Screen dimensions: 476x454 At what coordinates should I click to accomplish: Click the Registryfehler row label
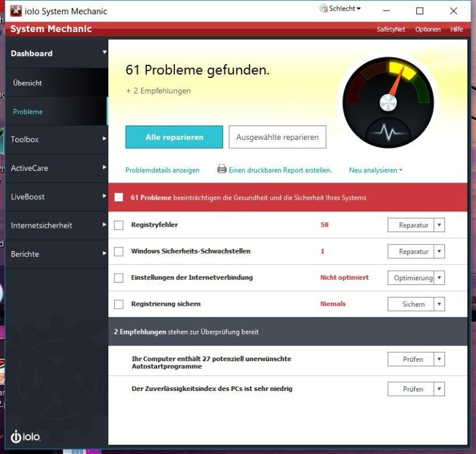click(155, 225)
